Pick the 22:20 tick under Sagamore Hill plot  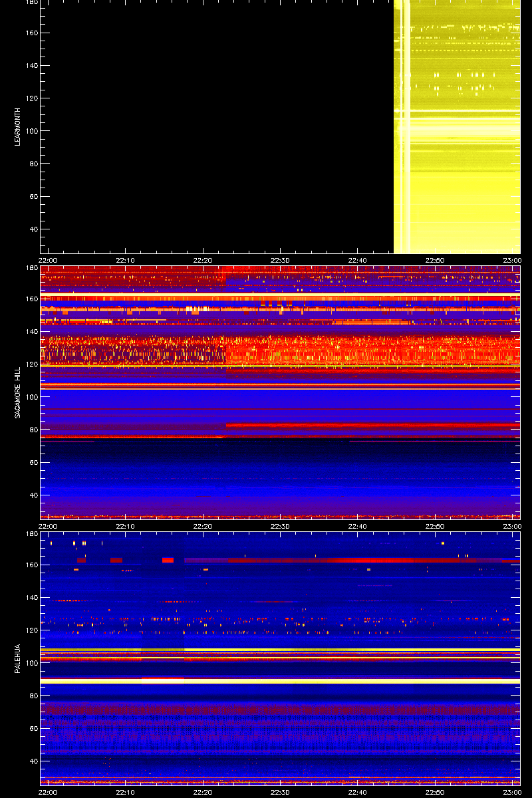pos(203,526)
